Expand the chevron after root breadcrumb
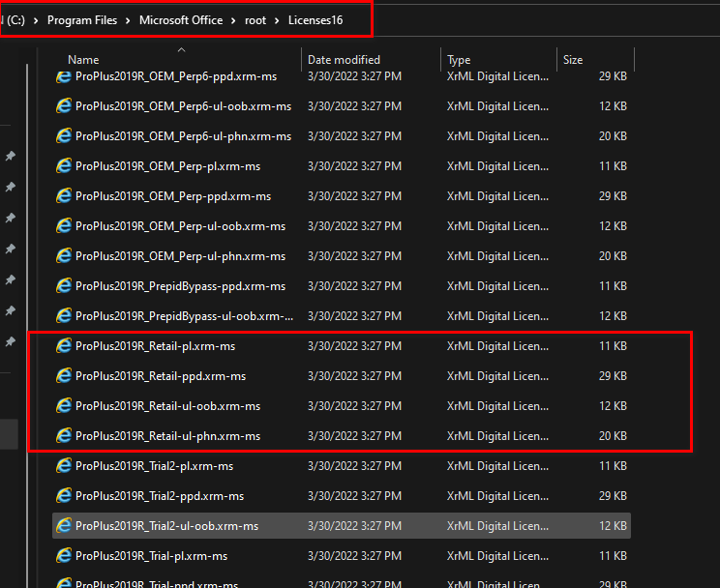 pyautogui.click(x=277, y=20)
